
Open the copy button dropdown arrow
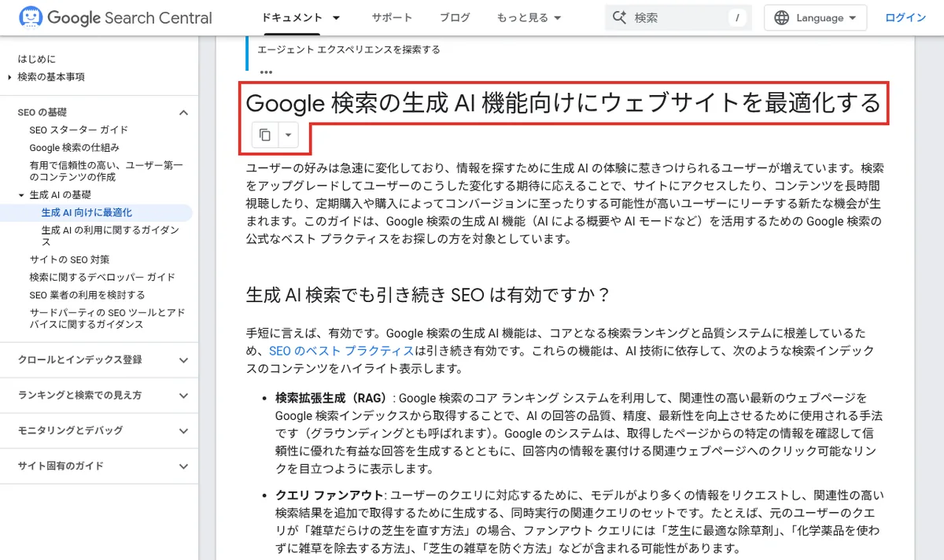click(x=289, y=135)
